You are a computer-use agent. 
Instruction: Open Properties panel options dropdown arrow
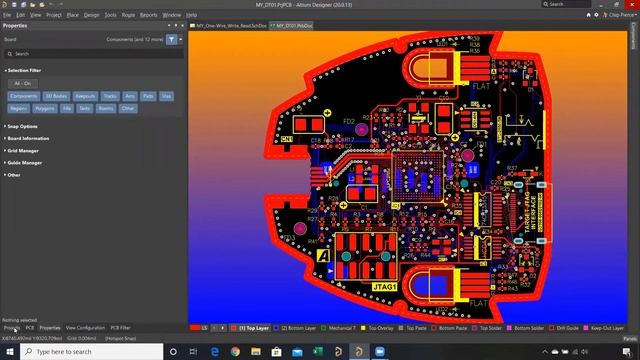click(x=169, y=25)
